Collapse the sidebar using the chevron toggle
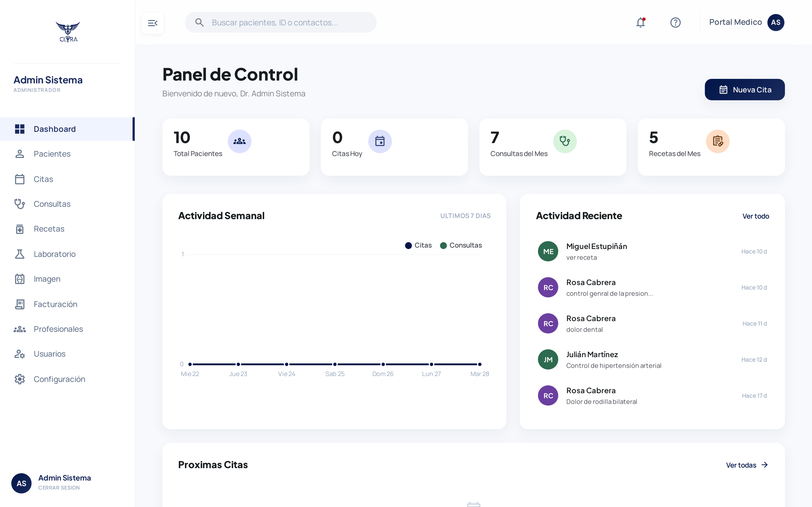Viewport: 812px width, 507px height. click(153, 23)
